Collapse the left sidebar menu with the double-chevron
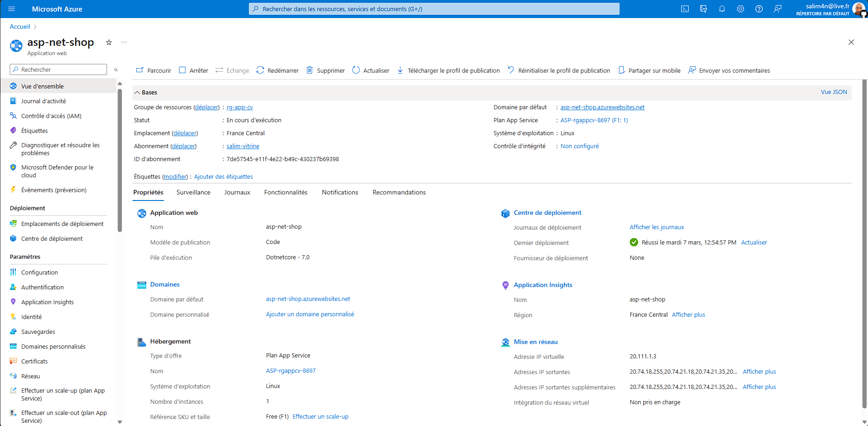Viewport: 868px width, 426px height. click(116, 69)
